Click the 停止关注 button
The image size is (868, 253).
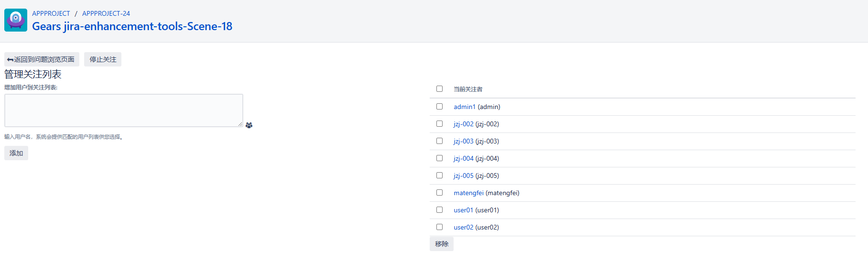[103, 59]
